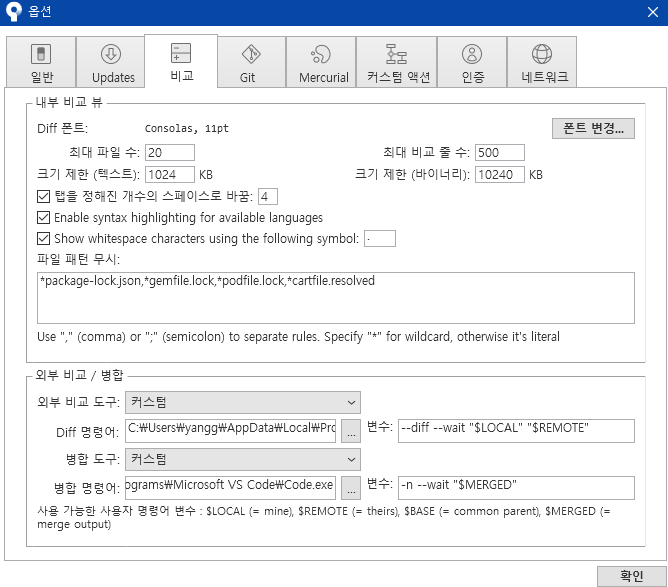Viewport: 668px width, 587px height.
Task: Click the 확인 button
Action: point(631,576)
